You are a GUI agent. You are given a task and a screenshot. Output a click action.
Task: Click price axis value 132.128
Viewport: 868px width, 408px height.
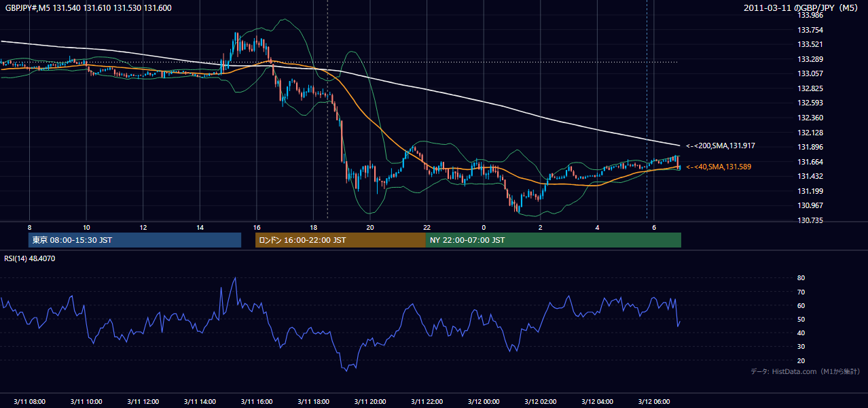[x=810, y=133]
